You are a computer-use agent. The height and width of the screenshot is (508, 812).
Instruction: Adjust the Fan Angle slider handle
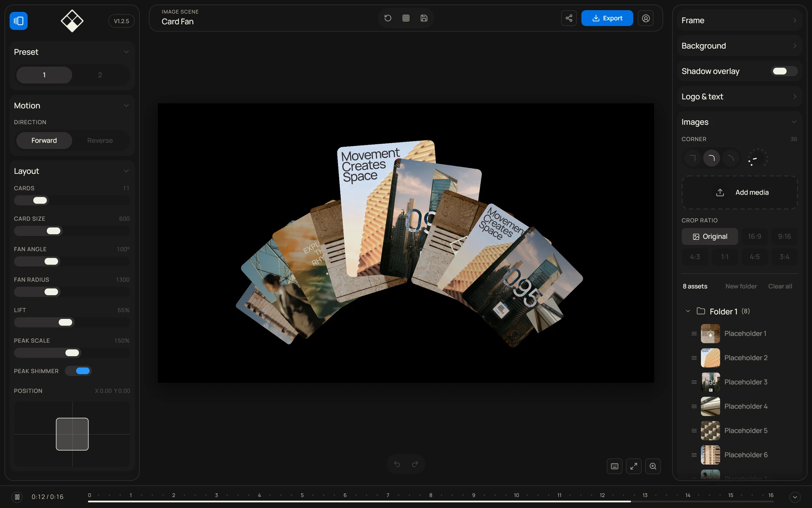tap(51, 261)
